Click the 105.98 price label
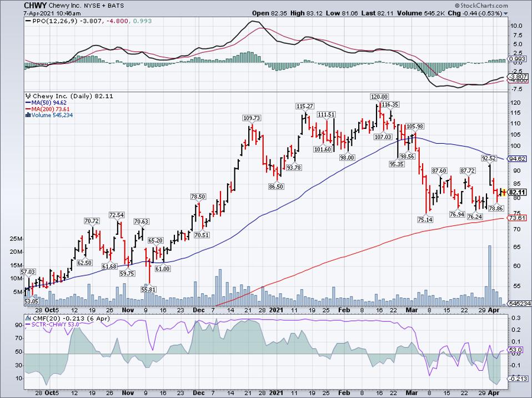This screenshot has height=398, width=532. point(415,127)
